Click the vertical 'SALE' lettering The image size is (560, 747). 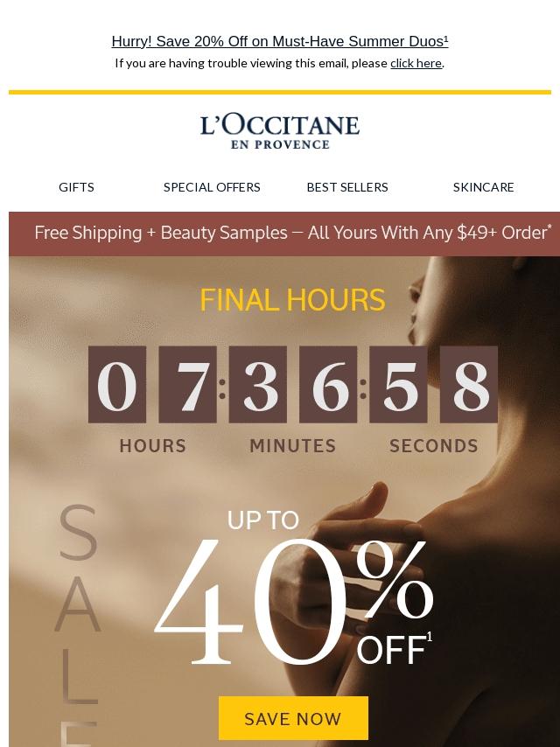click(79, 625)
